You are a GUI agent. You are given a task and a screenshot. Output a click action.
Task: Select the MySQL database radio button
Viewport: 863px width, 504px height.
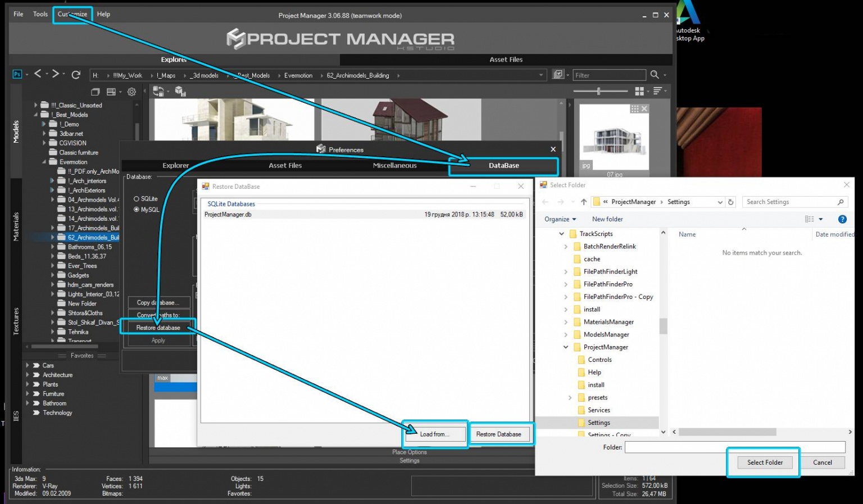pyautogui.click(x=136, y=210)
